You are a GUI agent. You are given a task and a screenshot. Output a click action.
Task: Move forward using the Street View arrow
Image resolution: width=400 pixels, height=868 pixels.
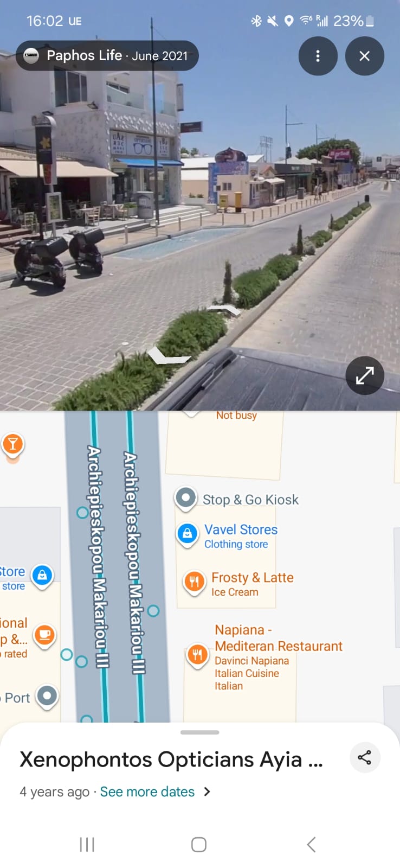coord(224,310)
